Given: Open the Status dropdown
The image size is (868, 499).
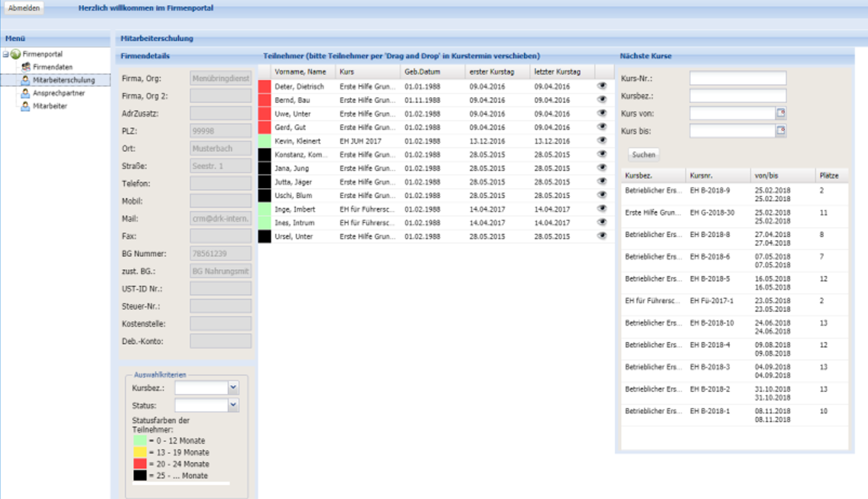Looking at the screenshot, I should pyautogui.click(x=233, y=405).
